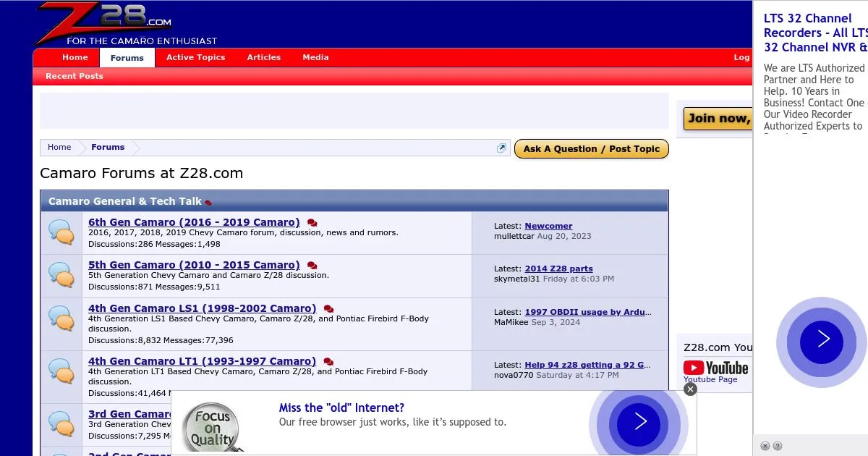Open 5th Gen Camaro (2010 - 2015 Camaro) forum

coord(194,266)
